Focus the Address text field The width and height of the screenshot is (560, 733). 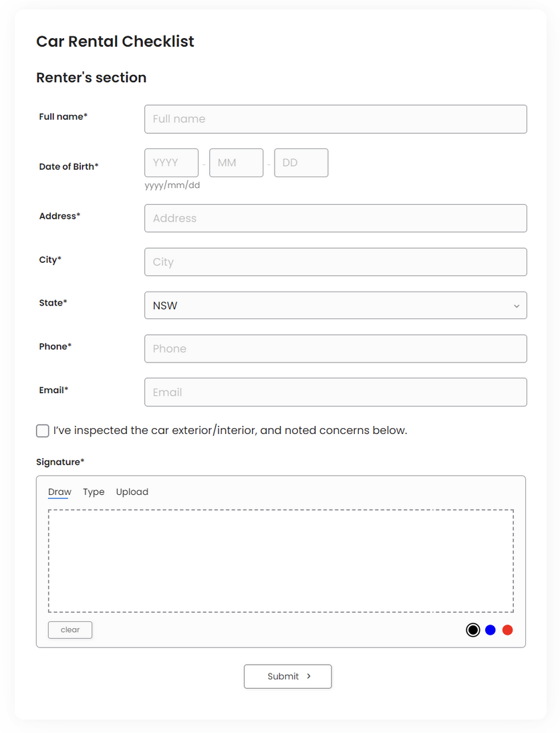(335, 218)
